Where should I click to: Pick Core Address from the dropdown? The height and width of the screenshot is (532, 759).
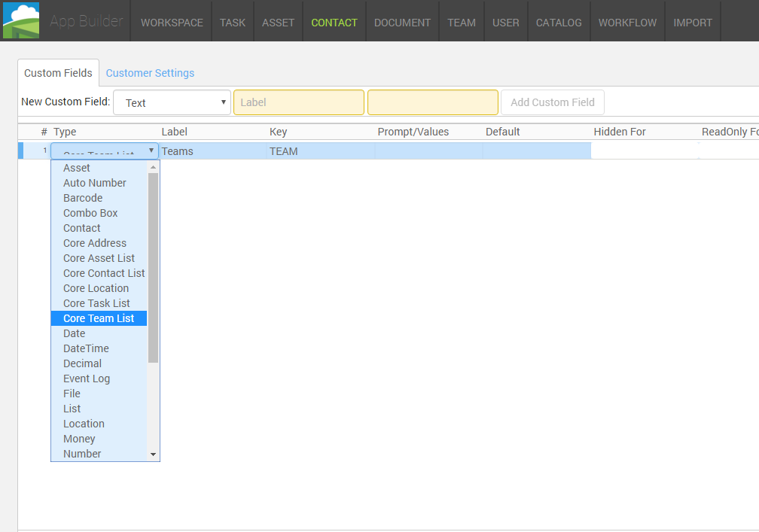95,243
